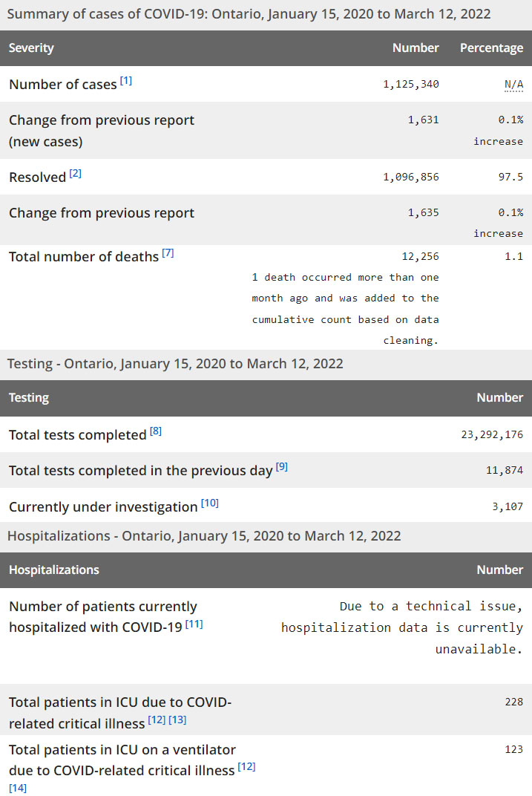Follow footnote 8 next to Total tests completed
This screenshot has width=532, height=796.
tap(156, 431)
